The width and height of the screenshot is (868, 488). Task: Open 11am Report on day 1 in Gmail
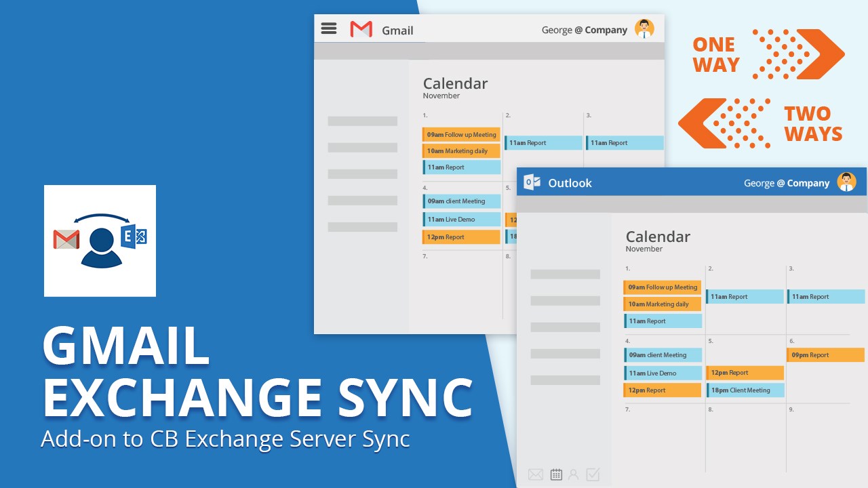click(461, 167)
